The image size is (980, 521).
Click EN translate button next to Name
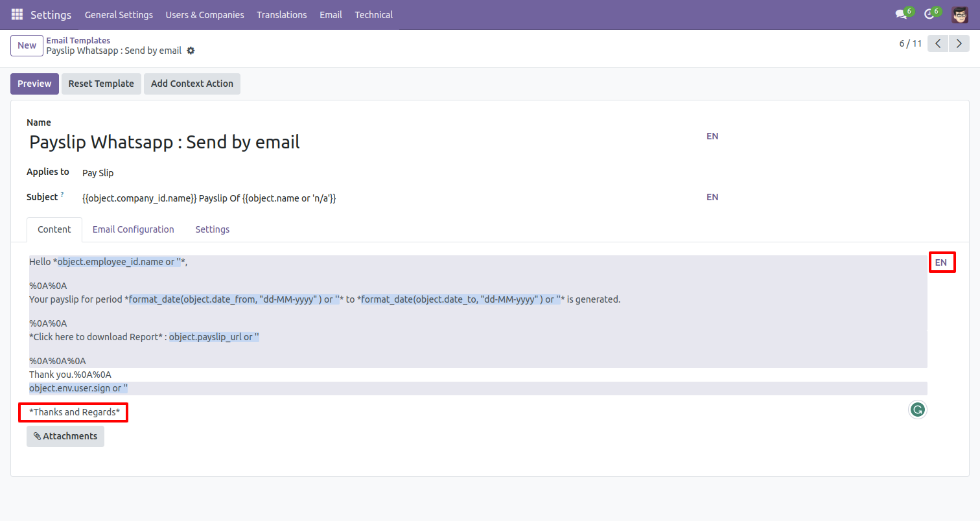(x=712, y=136)
